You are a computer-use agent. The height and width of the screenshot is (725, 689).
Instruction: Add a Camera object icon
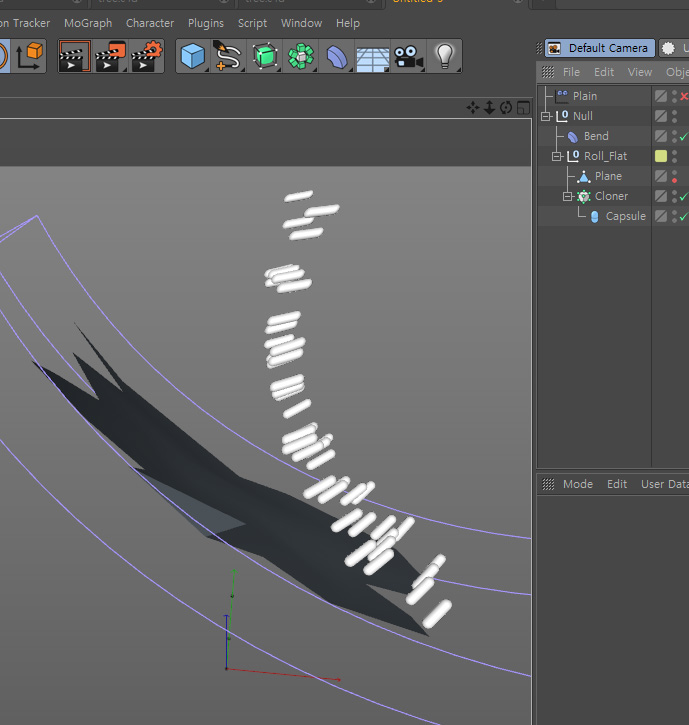pos(408,57)
